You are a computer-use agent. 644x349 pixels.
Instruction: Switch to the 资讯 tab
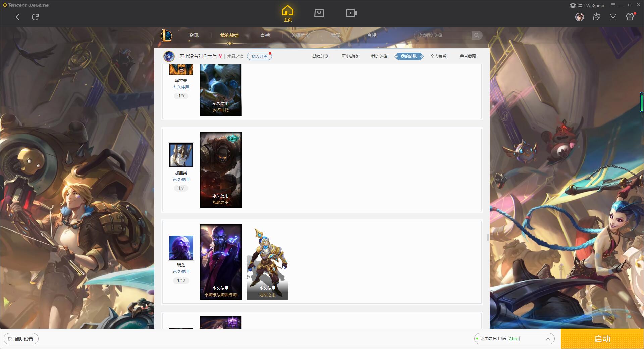pos(194,35)
